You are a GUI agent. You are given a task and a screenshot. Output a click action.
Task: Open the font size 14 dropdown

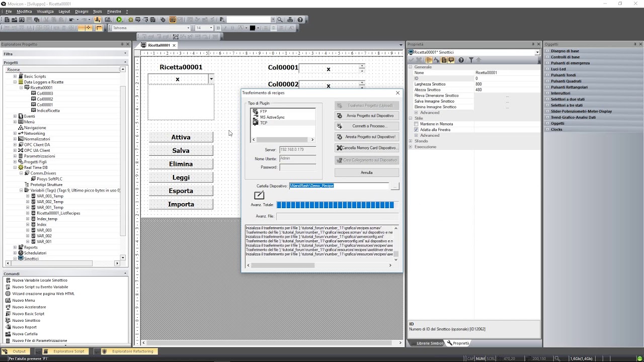tap(211, 28)
